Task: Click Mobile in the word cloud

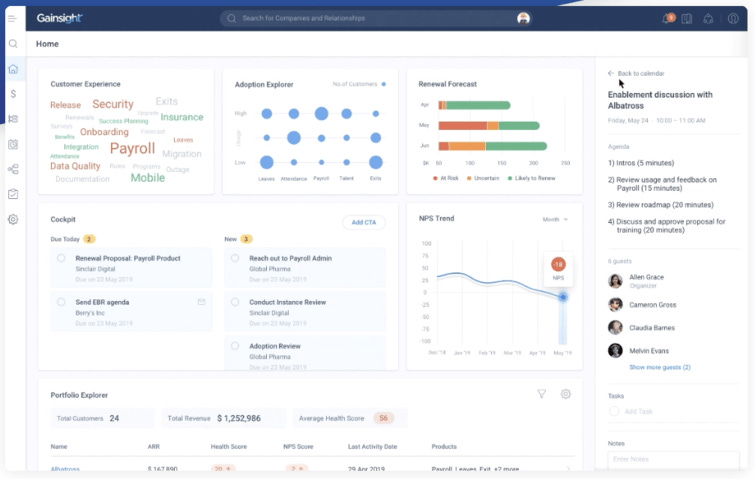Action: [148, 178]
